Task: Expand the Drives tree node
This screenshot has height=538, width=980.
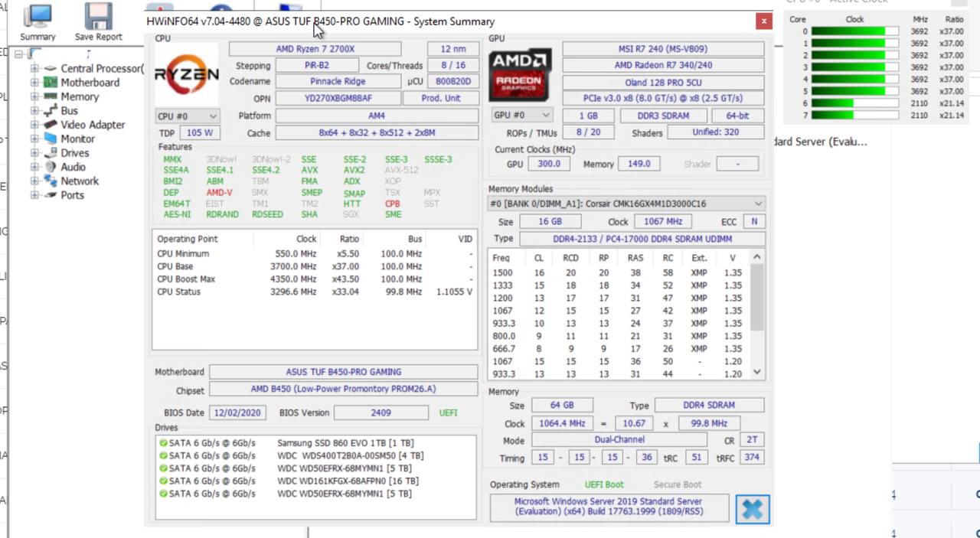Action: tap(34, 153)
